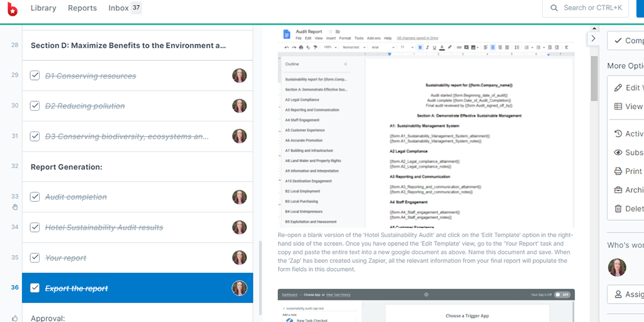Click the Audit Report document screenshot
This screenshot has width=644, height=322.
tap(426, 128)
